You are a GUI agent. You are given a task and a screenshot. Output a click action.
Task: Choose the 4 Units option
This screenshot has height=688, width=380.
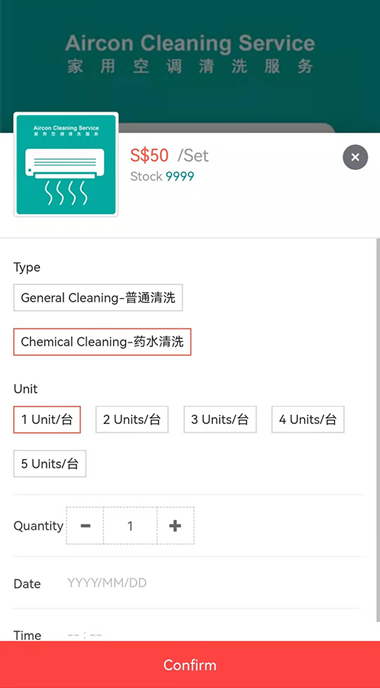click(x=308, y=419)
